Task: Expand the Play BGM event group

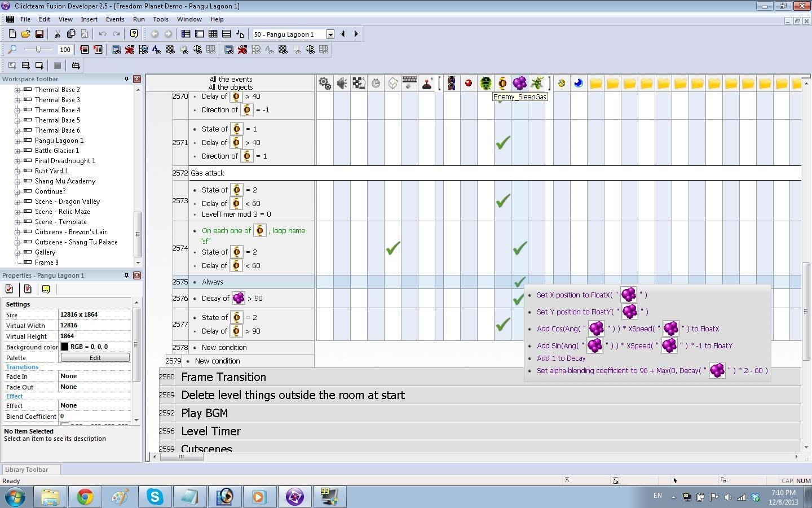Action: point(204,413)
